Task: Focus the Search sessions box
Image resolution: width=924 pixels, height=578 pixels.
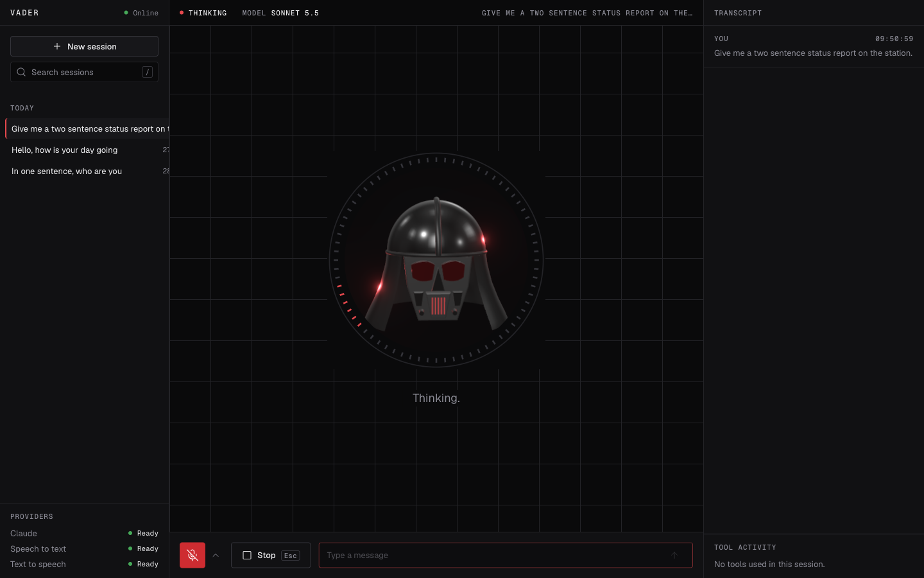Action: [x=84, y=72]
